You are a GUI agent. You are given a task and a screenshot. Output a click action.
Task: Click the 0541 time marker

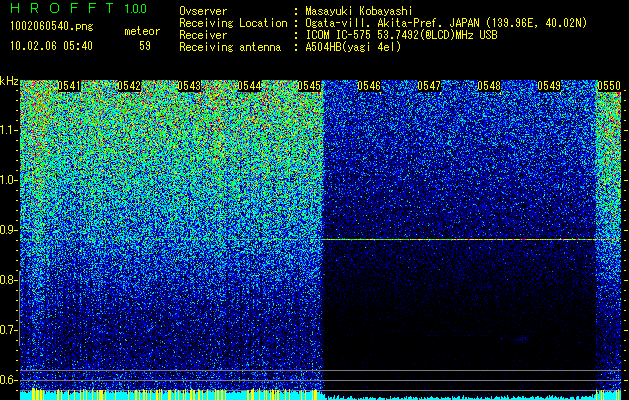(69, 86)
